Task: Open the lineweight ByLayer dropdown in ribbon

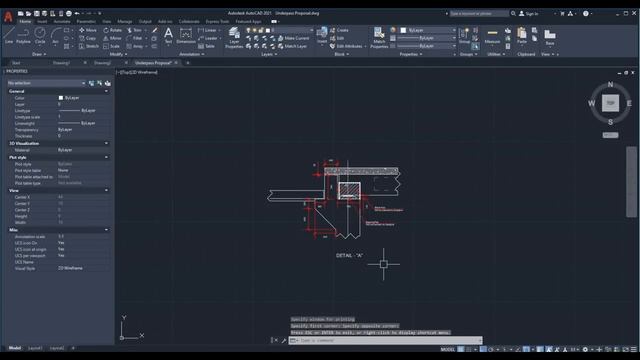Action: click(x=426, y=38)
